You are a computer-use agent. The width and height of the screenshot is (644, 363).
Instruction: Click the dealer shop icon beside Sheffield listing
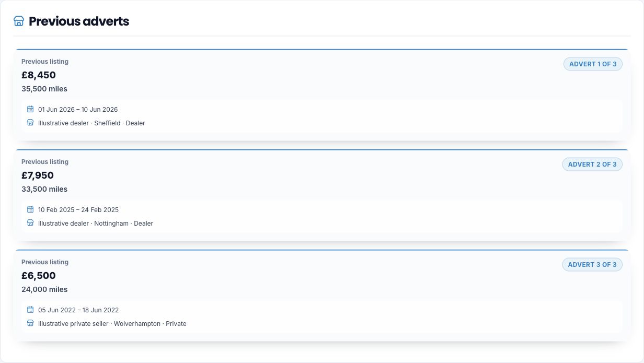(x=30, y=123)
